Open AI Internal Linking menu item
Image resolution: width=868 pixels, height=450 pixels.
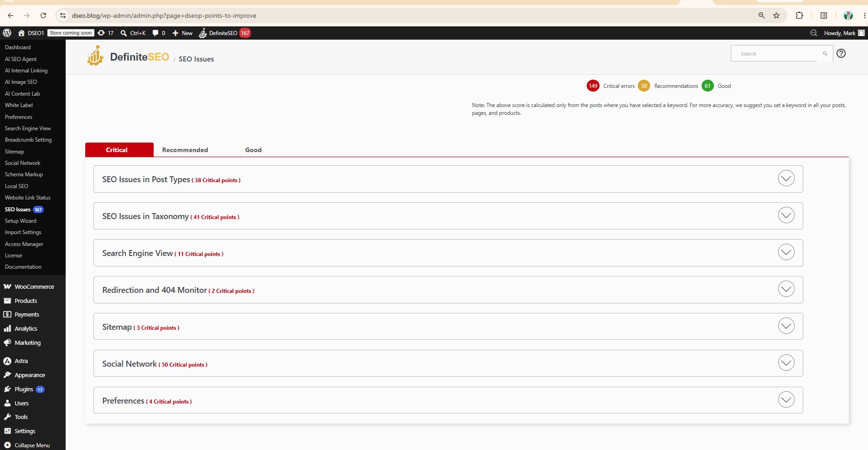click(x=26, y=71)
